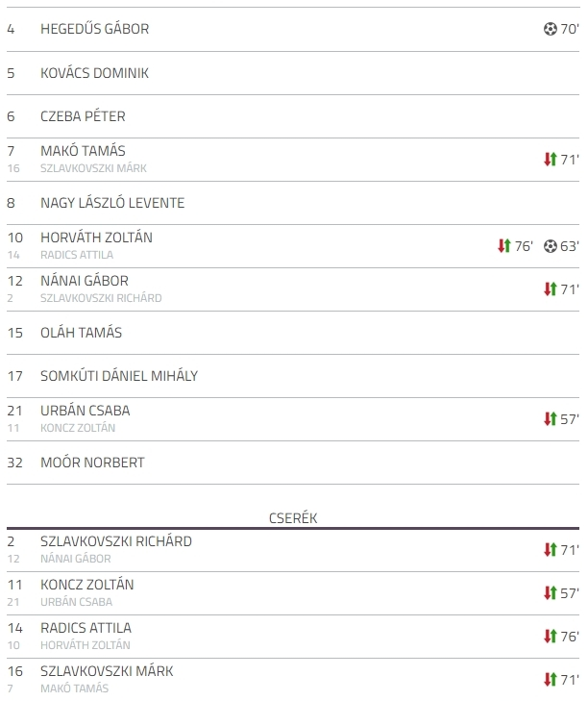
Task: Open Nagy László Levente's player entry
Action: point(112,203)
